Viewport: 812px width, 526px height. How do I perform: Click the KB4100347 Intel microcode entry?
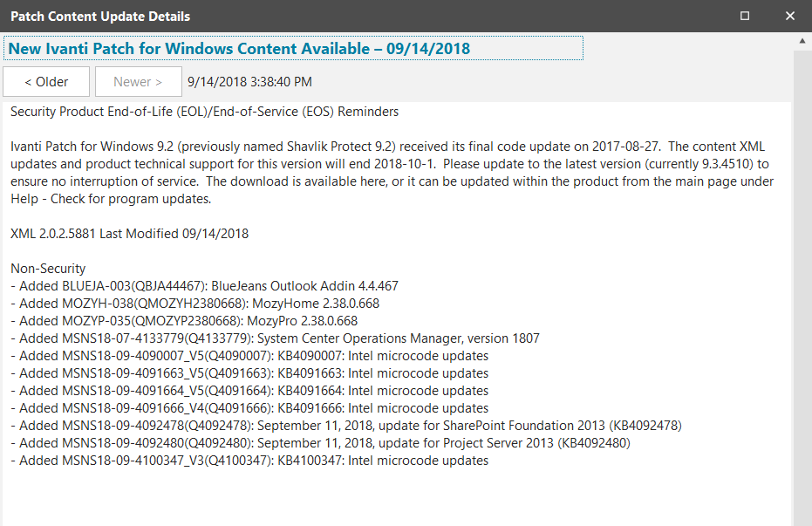249,461
